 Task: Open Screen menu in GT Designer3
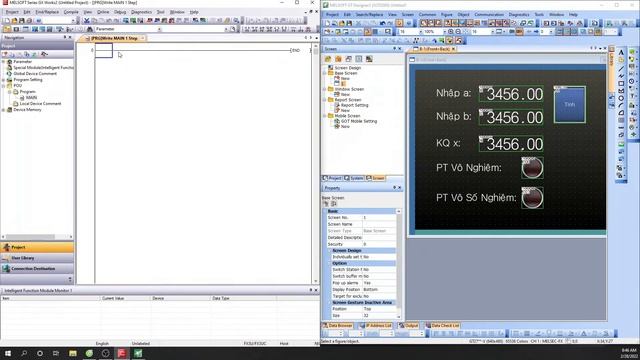[408, 14]
